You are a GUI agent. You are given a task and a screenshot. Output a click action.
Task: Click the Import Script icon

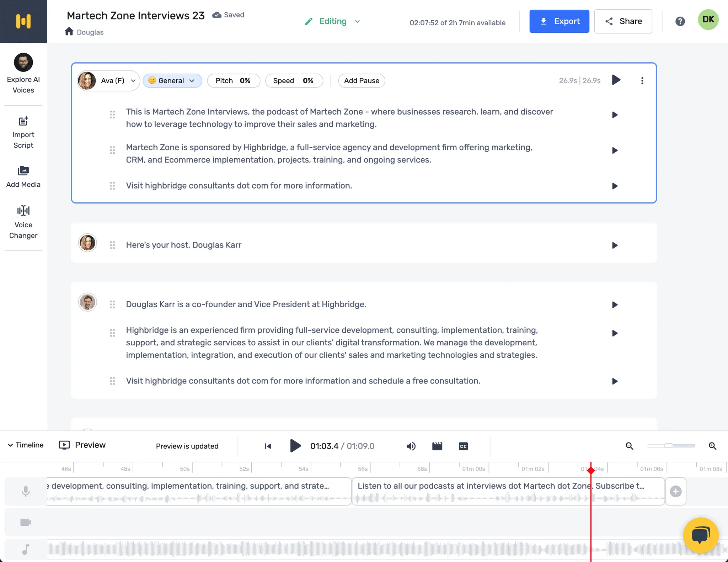click(23, 122)
